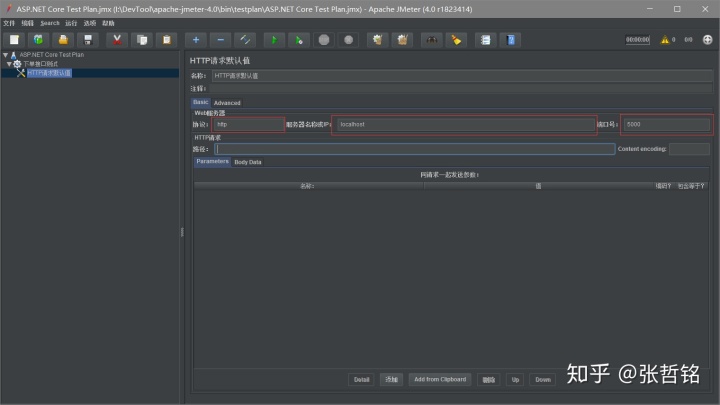Viewport: 720px width, 405px height.
Task: Click the wrench icon of HTTP defaults node
Action: (21, 73)
